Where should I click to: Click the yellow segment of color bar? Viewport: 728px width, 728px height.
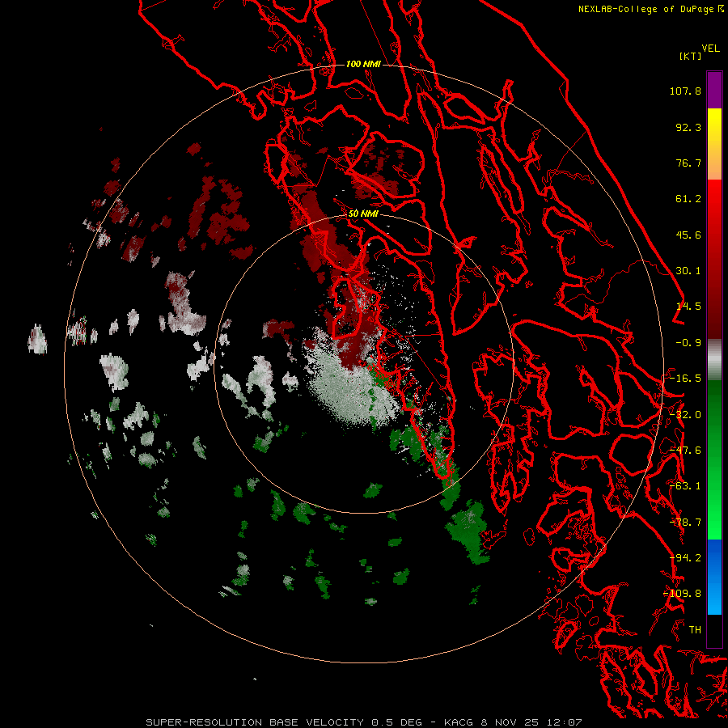714,125
